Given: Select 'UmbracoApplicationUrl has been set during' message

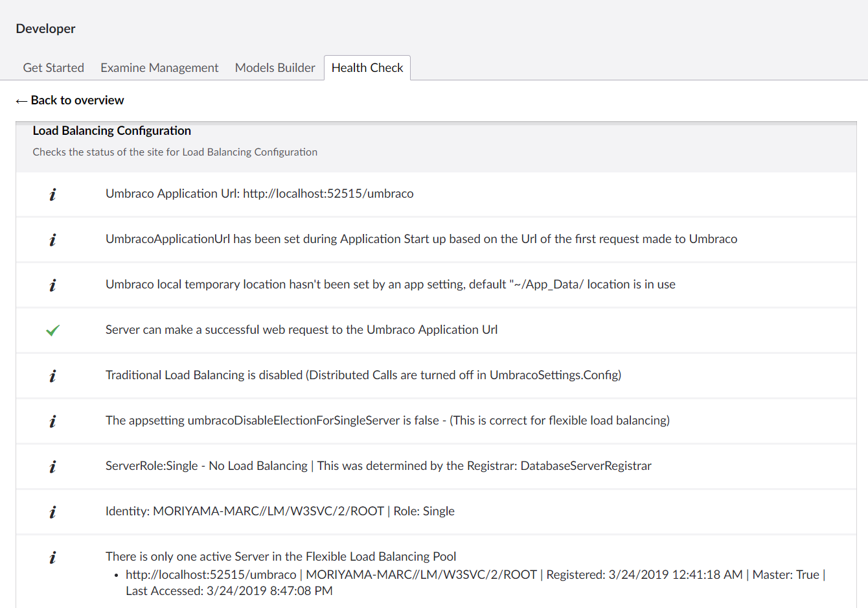Looking at the screenshot, I should tap(421, 239).
